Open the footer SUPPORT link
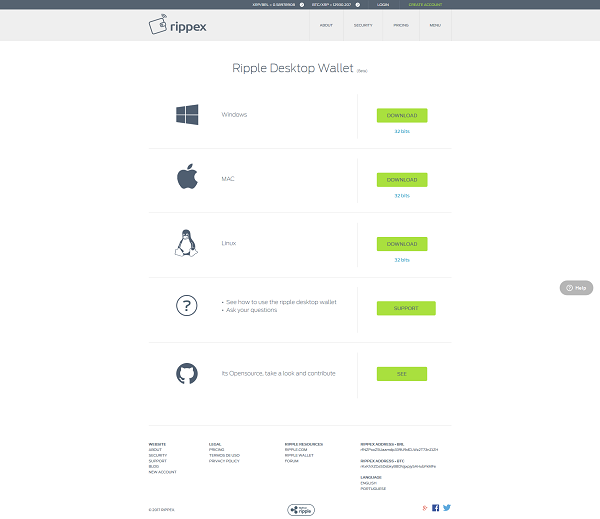Image resolution: width=600 pixels, height=519 pixels. click(x=158, y=461)
